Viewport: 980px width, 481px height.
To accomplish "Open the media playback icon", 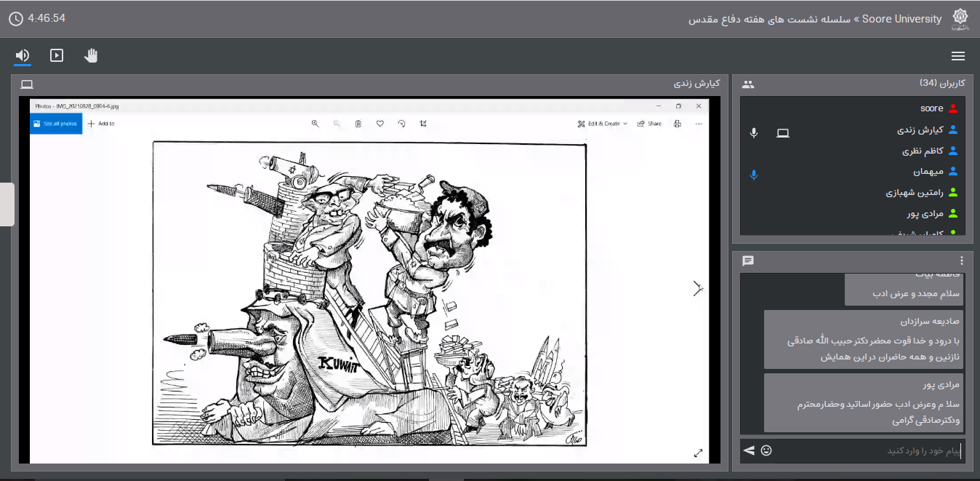I will 57,55.
